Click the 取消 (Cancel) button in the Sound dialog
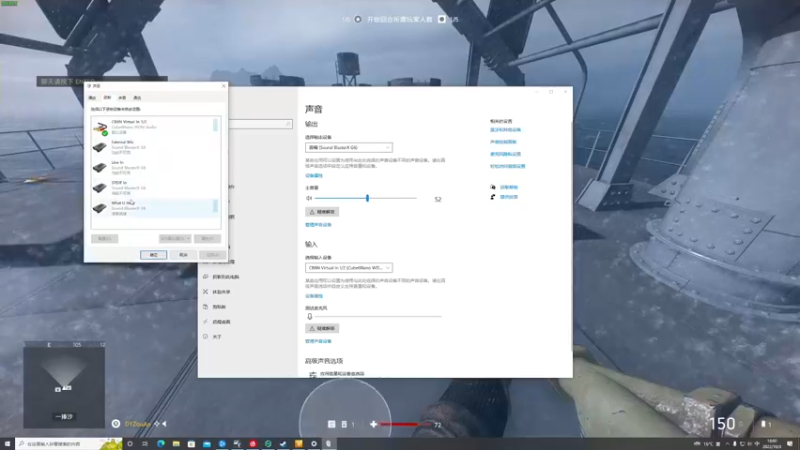The height and width of the screenshot is (450, 800). click(183, 255)
